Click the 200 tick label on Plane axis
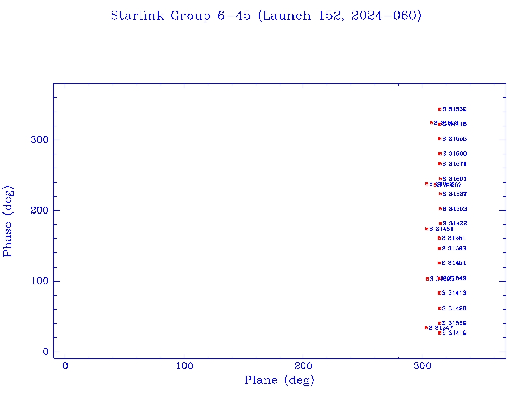Image resolution: width=532 pixels, height=399 pixels. click(303, 366)
